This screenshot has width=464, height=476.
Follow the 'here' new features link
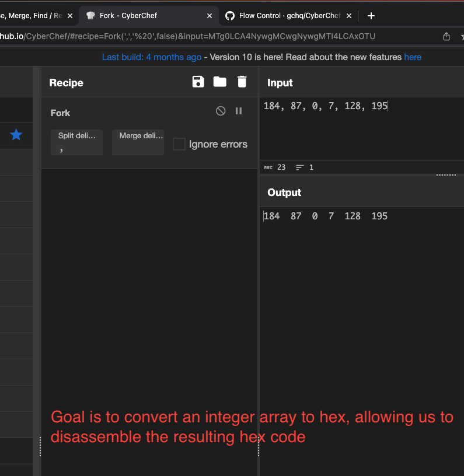tap(413, 57)
